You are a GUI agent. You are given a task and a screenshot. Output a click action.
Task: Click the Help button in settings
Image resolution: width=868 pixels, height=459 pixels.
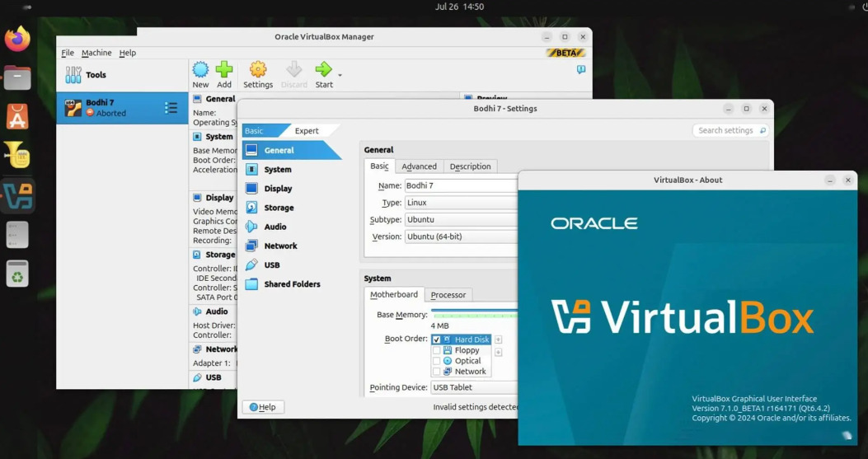(x=263, y=407)
